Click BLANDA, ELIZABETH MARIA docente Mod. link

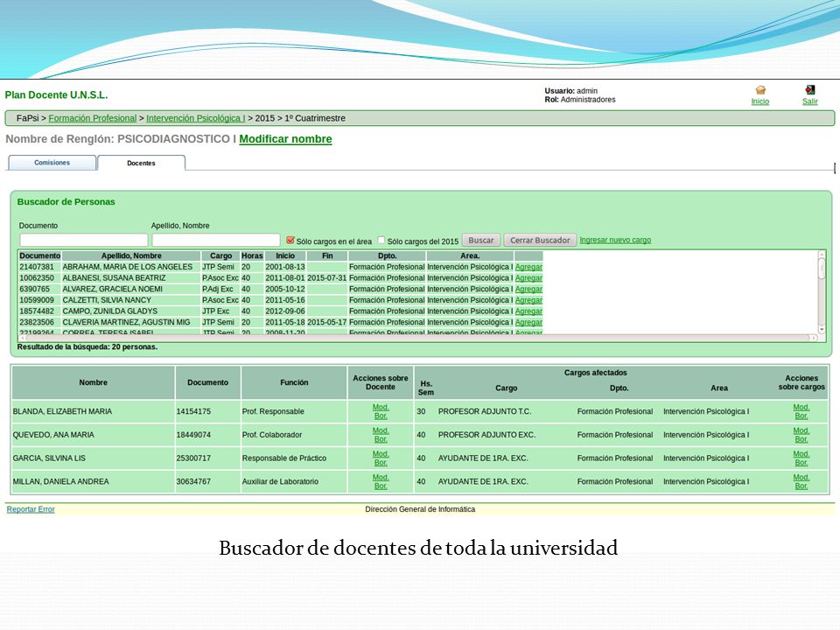point(381,407)
